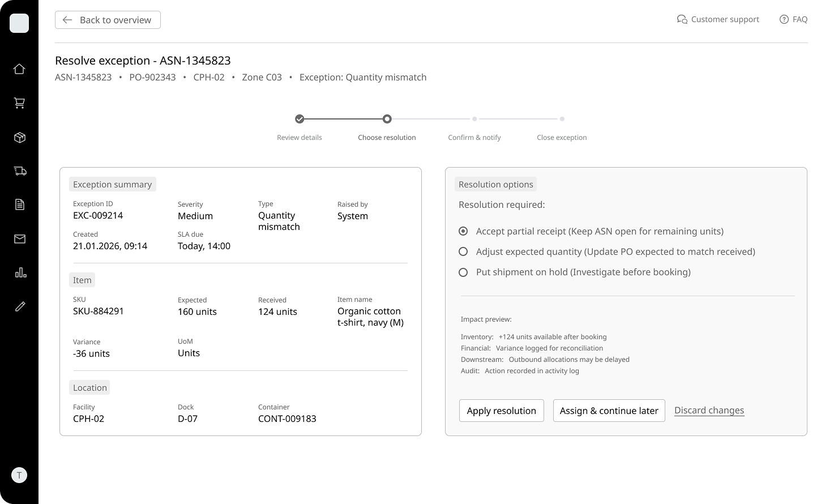Click Back to overview button
This screenshot has height=504, width=821.
tap(108, 20)
